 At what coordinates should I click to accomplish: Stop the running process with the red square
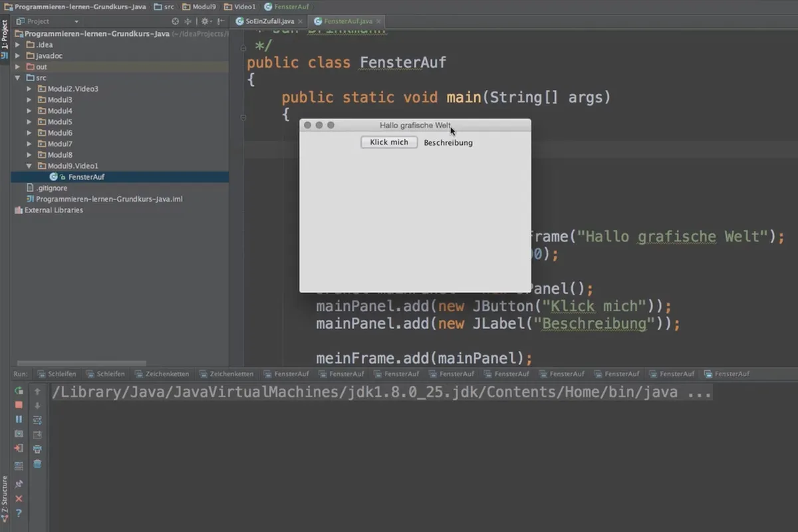[x=19, y=405]
